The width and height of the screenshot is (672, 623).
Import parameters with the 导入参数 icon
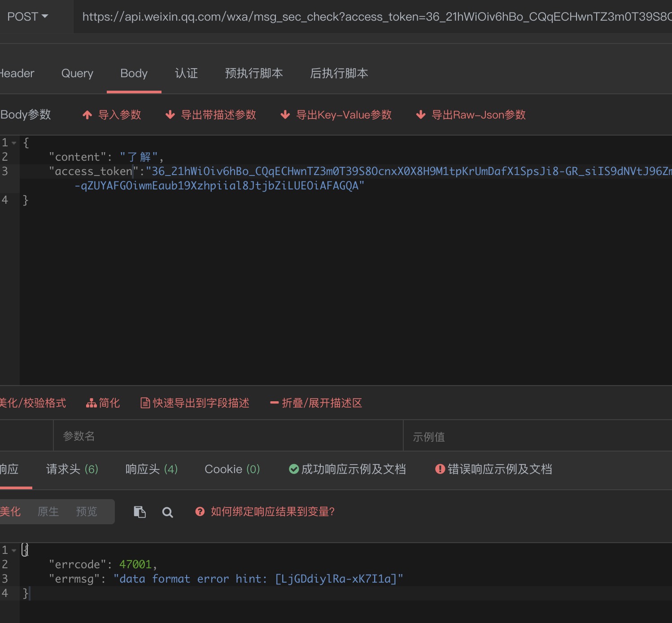pyautogui.click(x=111, y=115)
